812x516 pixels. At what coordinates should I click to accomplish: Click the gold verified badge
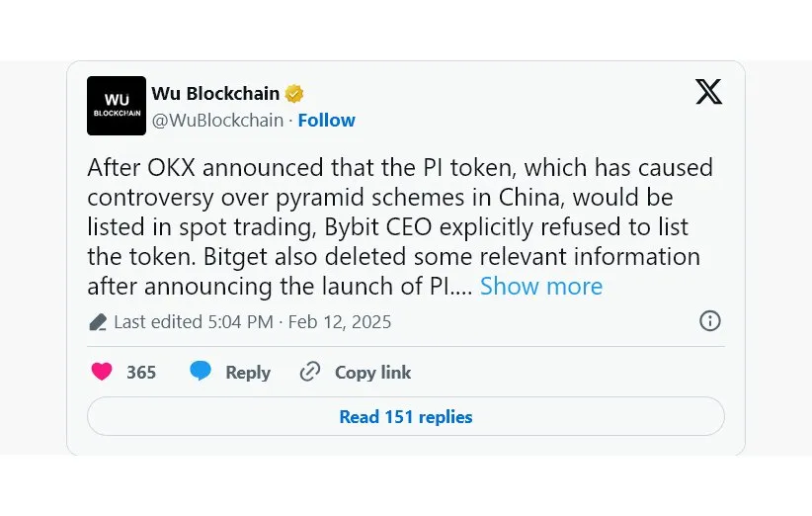(294, 94)
